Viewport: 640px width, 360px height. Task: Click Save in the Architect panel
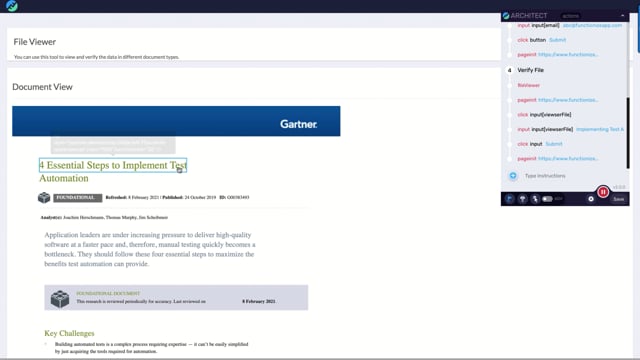click(618, 199)
